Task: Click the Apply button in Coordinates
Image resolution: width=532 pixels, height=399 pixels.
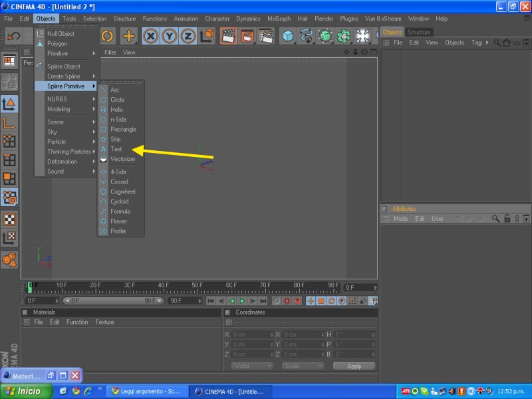Action: coord(354,366)
